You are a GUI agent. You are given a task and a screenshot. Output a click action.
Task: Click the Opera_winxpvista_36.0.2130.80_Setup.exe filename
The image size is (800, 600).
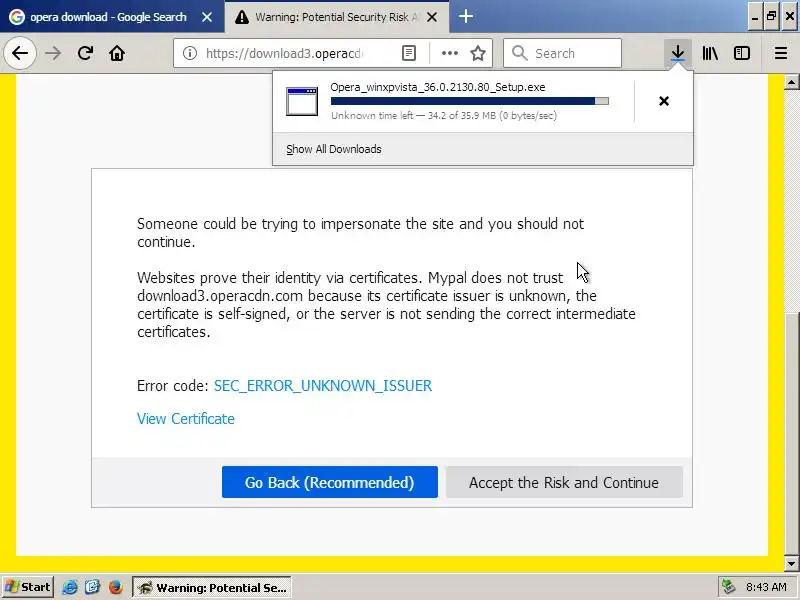click(x=438, y=87)
